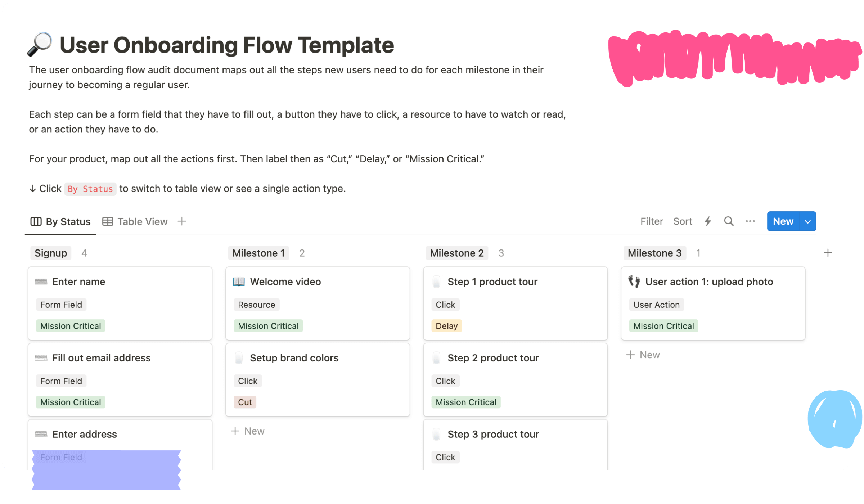Expand the New button dropdown arrow
864x504 pixels.
(807, 221)
